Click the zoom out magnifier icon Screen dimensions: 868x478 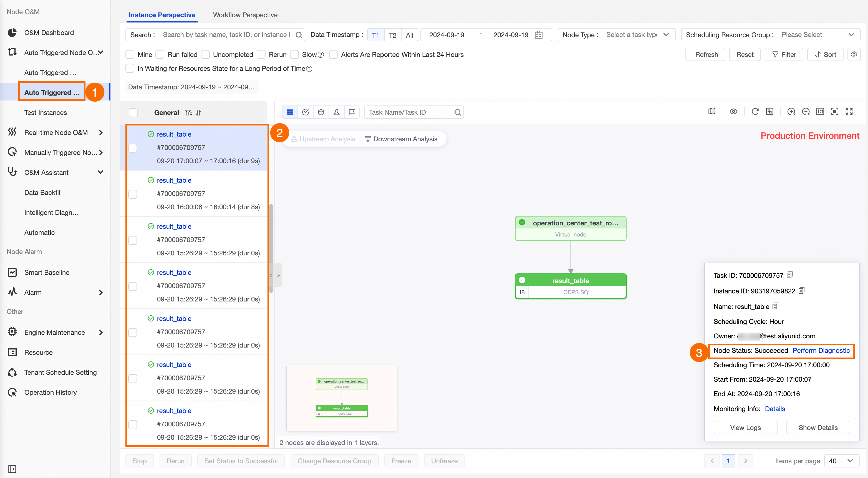(806, 112)
